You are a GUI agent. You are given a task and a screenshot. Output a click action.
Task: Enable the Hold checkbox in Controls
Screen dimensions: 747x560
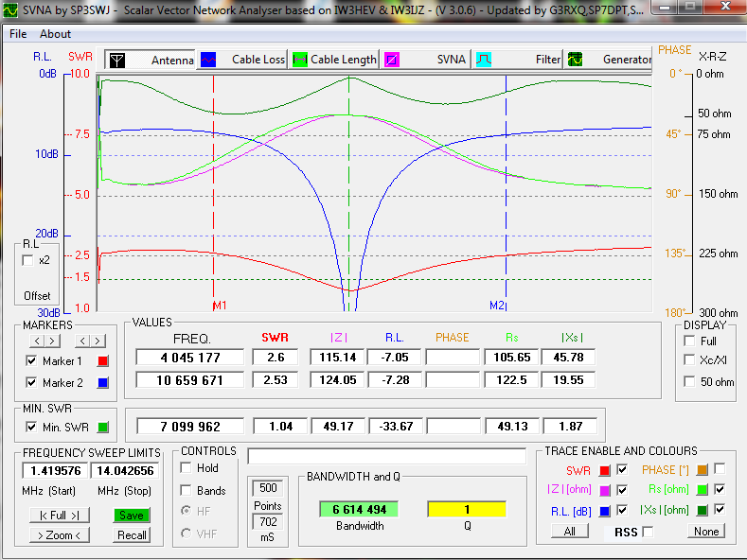coord(187,468)
